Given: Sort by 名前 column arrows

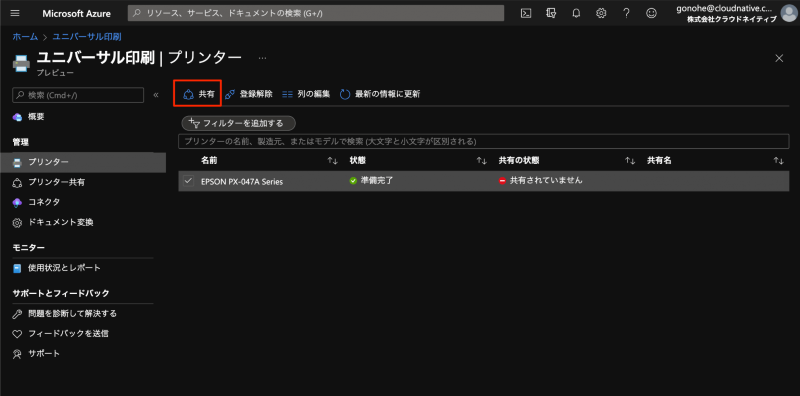Looking at the screenshot, I should (333, 161).
